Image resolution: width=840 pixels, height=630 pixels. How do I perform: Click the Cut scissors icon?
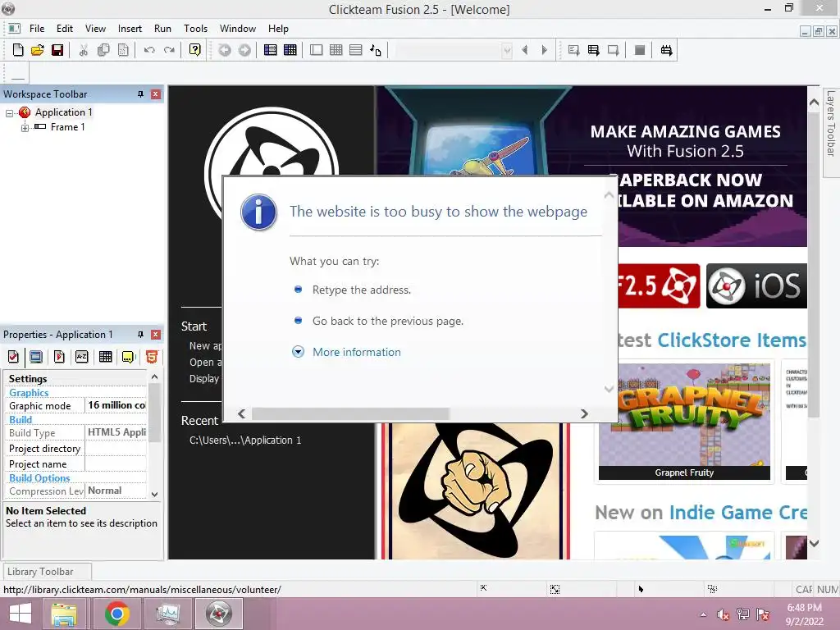pyautogui.click(x=83, y=50)
